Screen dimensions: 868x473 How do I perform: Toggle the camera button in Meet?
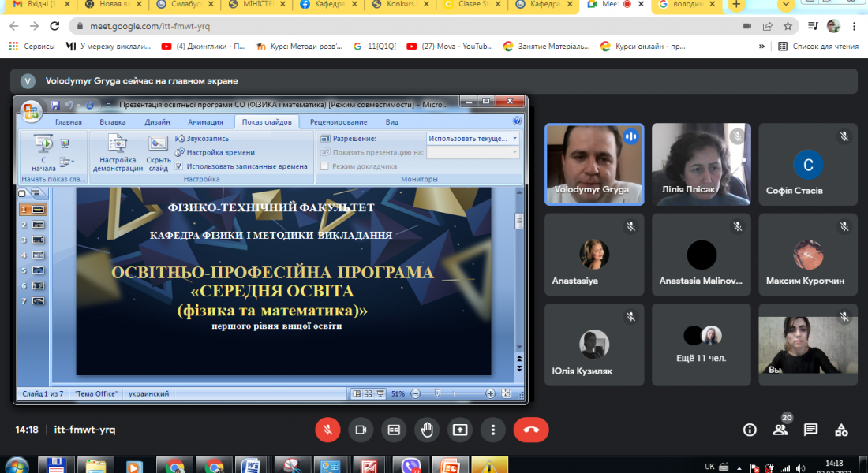click(x=361, y=430)
